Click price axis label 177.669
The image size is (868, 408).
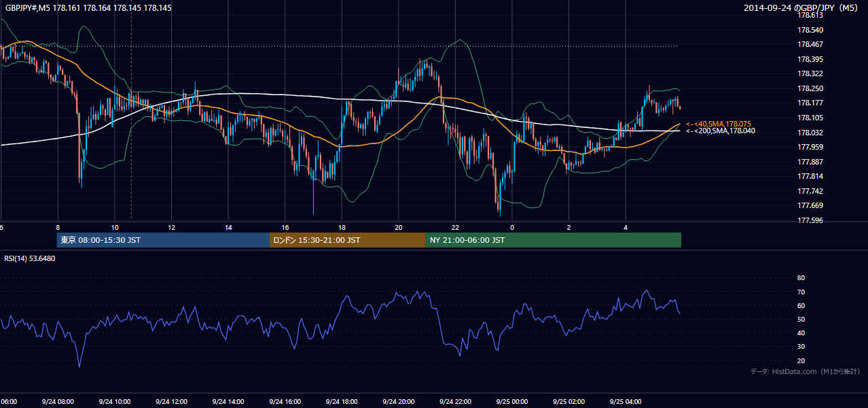pyautogui.click(x=810, y=205)
